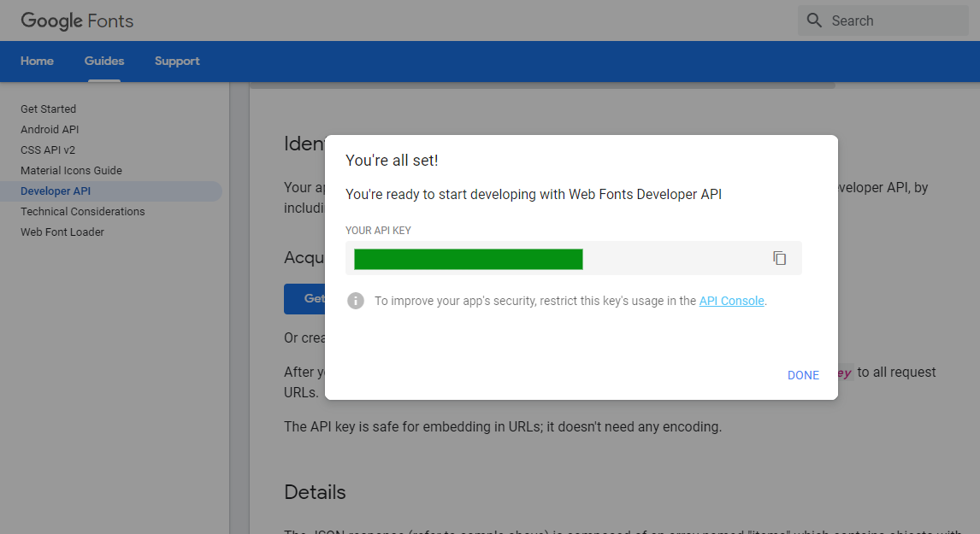The height and width of the screenshot is (534, 980).
Task: Click the info icon beside security tip
Action: [356, 301]
